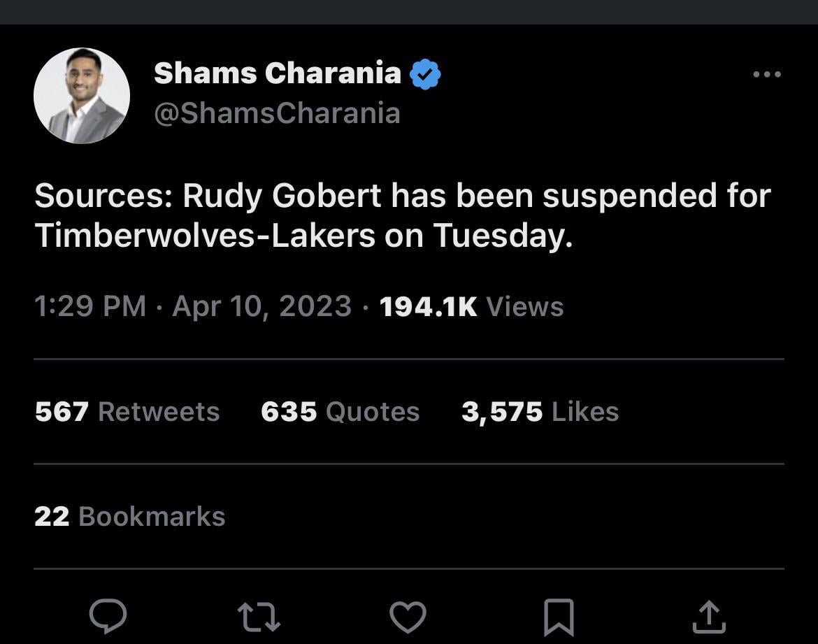Open Shams Charania's profile picture
Screen dimensions: 818x644
click(x=82, y=96)
